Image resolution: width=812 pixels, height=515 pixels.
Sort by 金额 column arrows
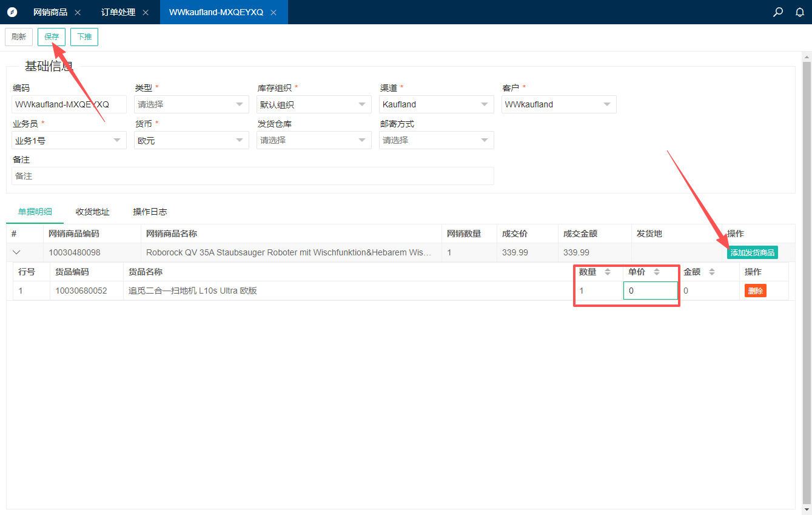[x=712, y=272]
